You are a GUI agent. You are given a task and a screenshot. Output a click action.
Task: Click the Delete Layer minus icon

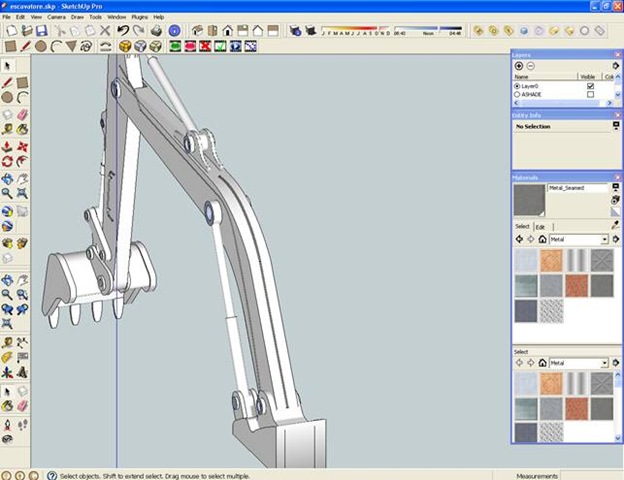pos(530,66)
